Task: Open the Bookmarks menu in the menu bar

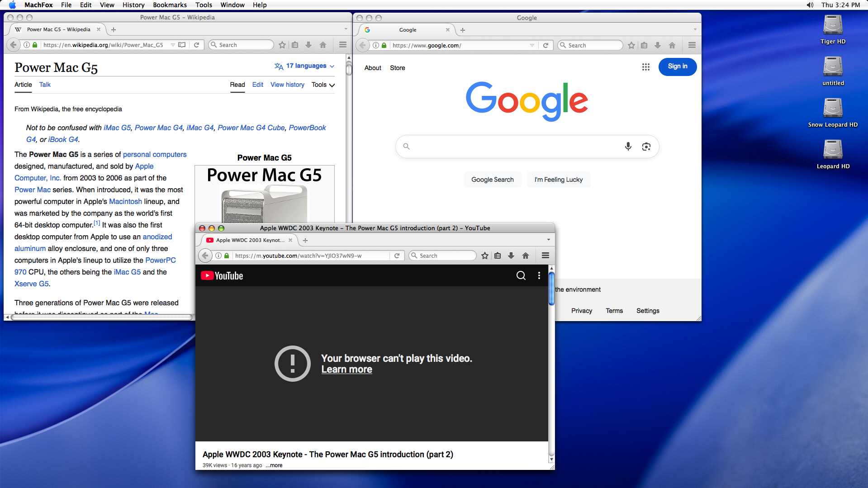Action: click(x=170, y=5)
